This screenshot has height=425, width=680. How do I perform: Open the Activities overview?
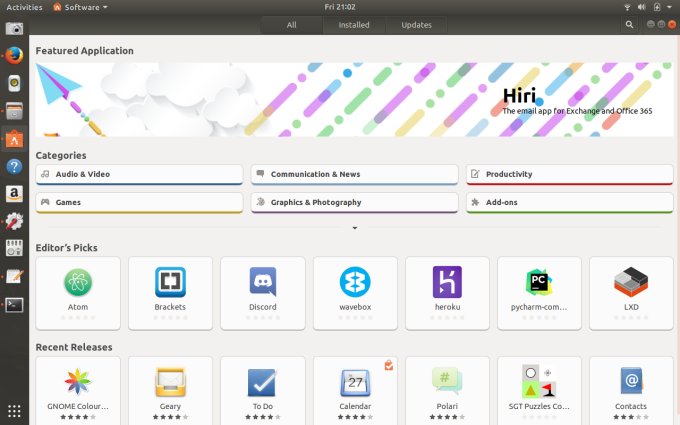pos(24,7)
